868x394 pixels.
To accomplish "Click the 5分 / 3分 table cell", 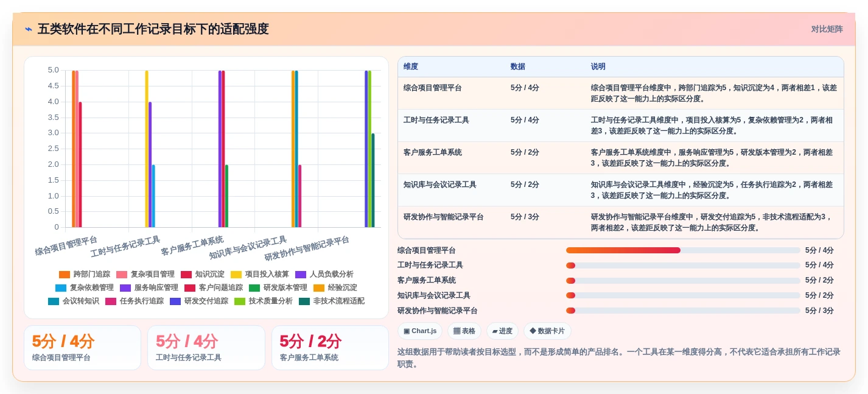I will tap(525, 217).
